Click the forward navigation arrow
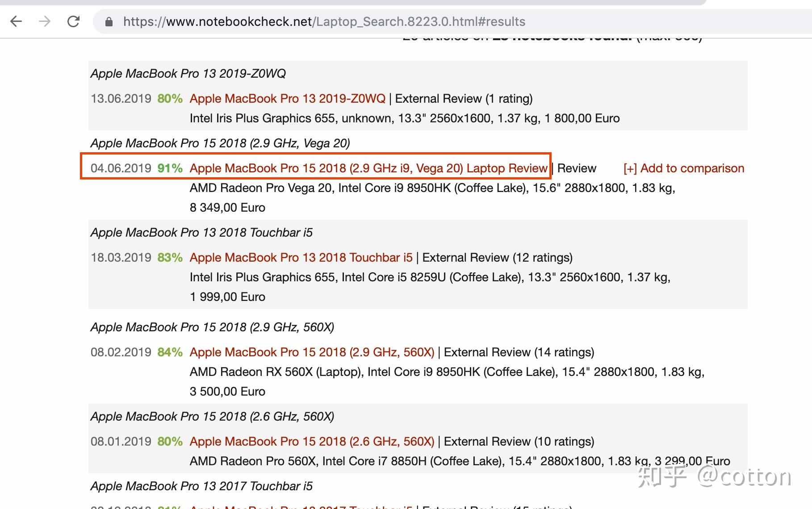812x509 pixels. pyautogui.click(x=44, y=21)
